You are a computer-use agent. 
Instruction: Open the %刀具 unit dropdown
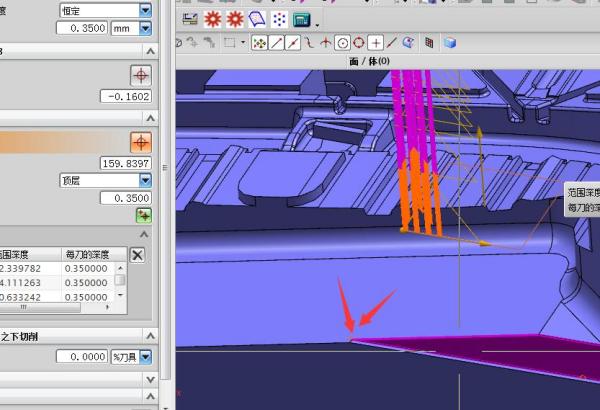[x=146, y=356]
